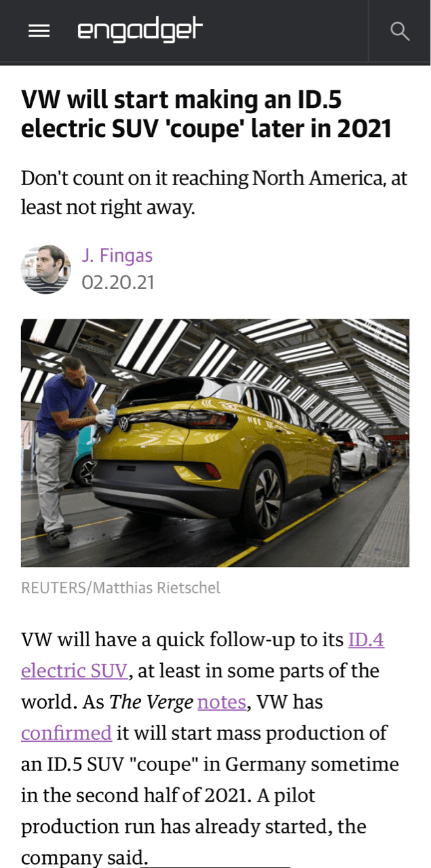This screenshot has width=431, height=868.
Task: Follow the 'electric SUV' hyperlink
Action: [x=74, y=671]
